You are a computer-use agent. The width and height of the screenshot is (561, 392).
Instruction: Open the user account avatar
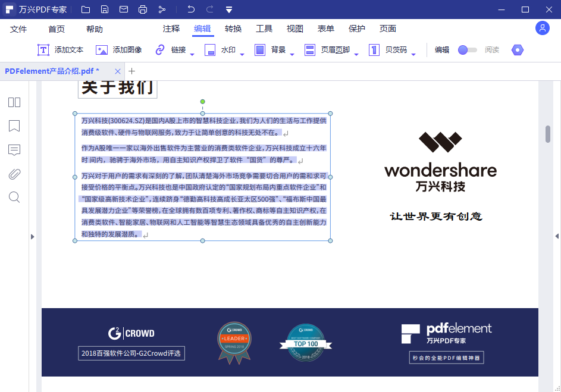543,28
